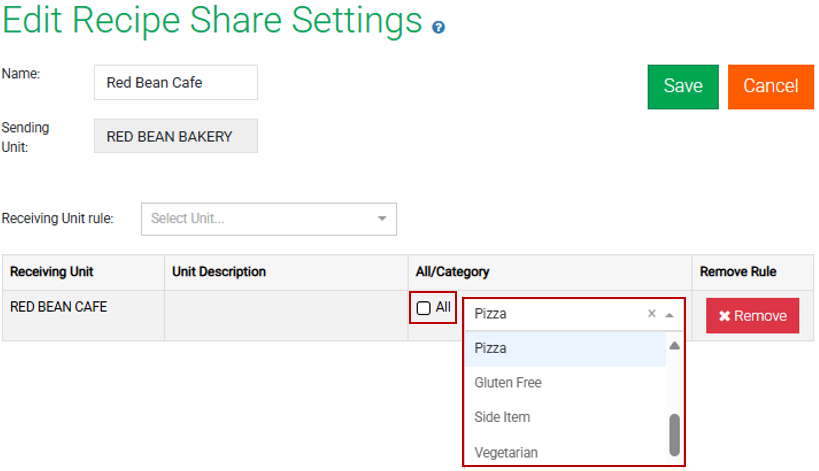
Task: Click the Name input field
Action: (176, 83)
